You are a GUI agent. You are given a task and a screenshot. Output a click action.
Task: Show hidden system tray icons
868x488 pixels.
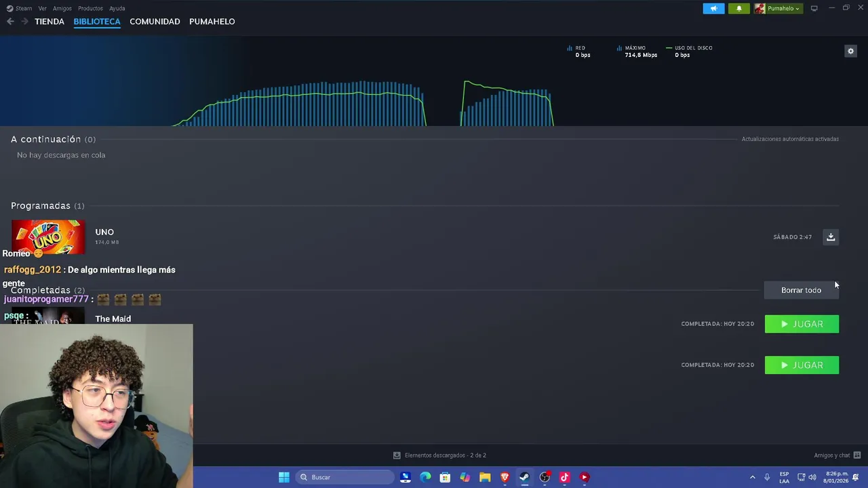coord(752,477)
